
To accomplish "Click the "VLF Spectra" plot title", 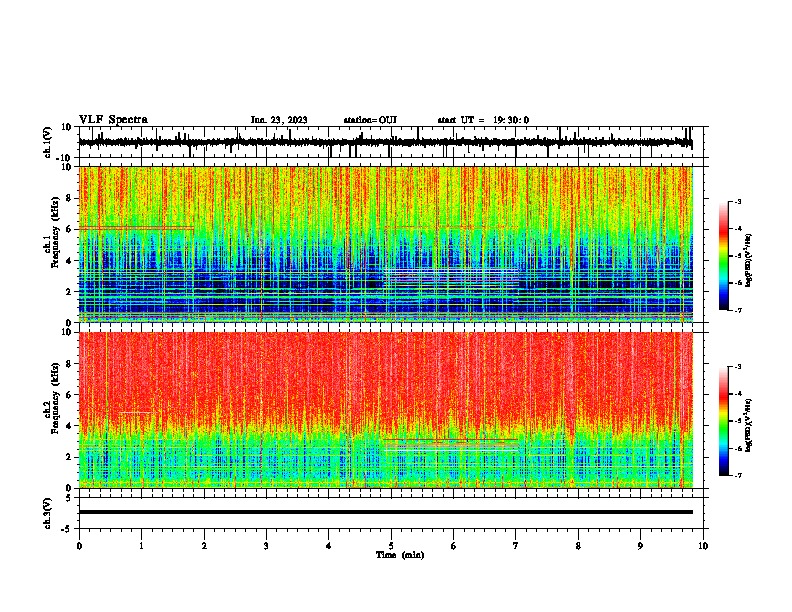I will click(x=113, y=120).
